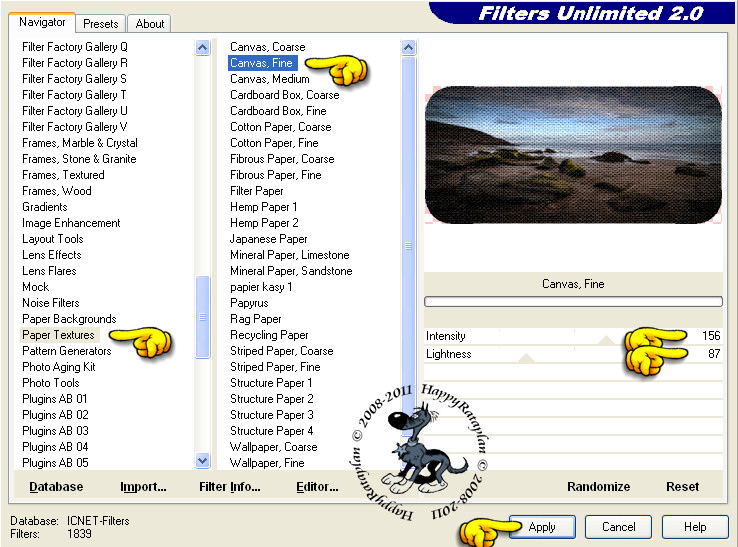Choose Frames, Marble & Crystal category
This screenshot has width=738, height=547.
(80, 143)
